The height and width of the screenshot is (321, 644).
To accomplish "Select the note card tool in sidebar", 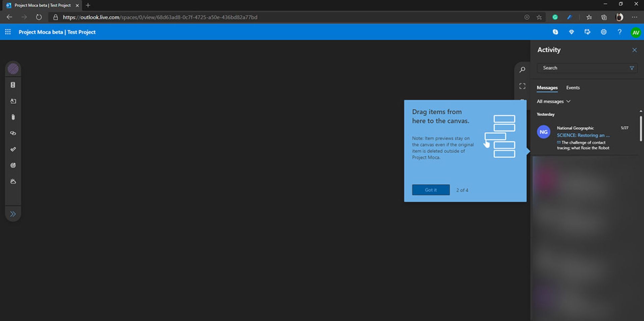I will click(13, 101).
